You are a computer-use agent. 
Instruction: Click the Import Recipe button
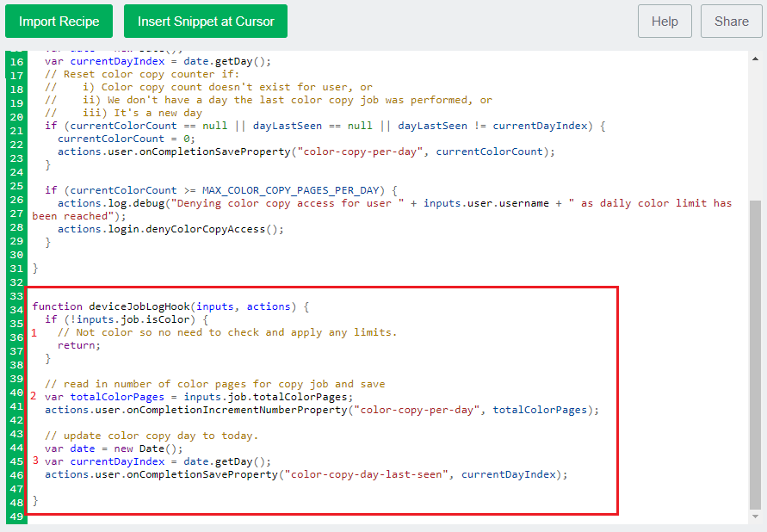pos(59,21)
